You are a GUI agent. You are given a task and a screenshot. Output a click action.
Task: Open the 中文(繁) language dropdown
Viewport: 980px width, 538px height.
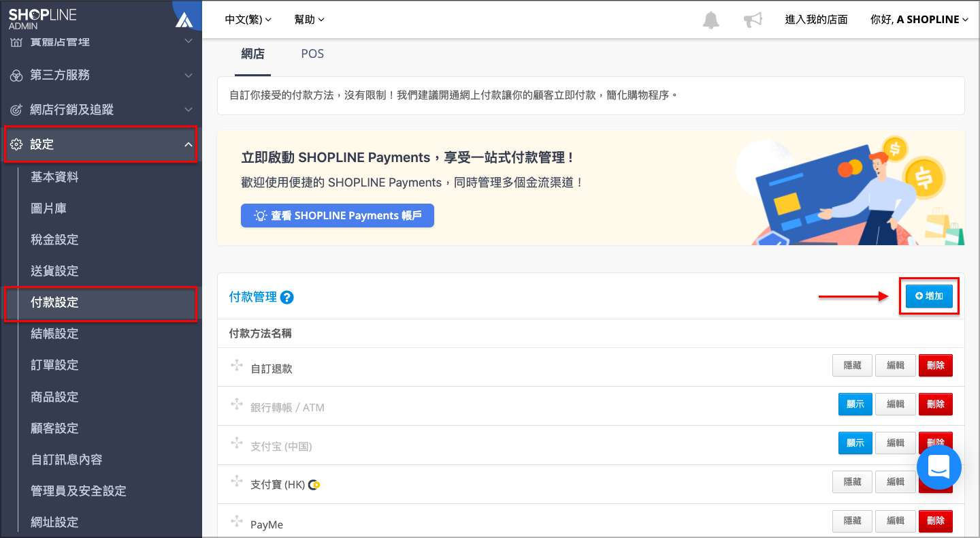[248, 20]
